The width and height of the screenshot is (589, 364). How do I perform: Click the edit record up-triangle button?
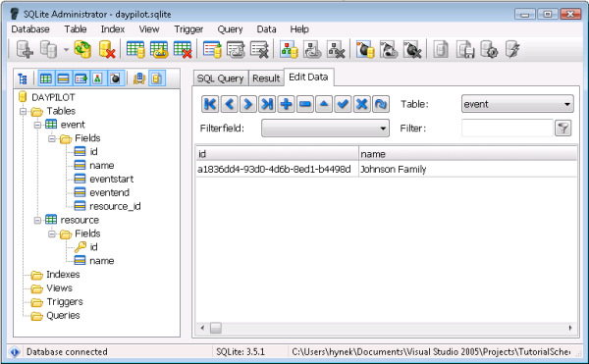pyautogui.click(x=324, y=104)
